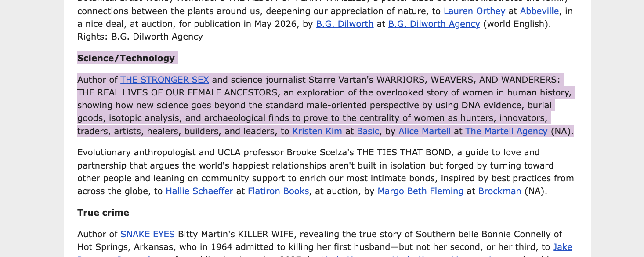The image size is (644, 257).
Task: Open The Martell Agency link
Action: coord(506,131)
